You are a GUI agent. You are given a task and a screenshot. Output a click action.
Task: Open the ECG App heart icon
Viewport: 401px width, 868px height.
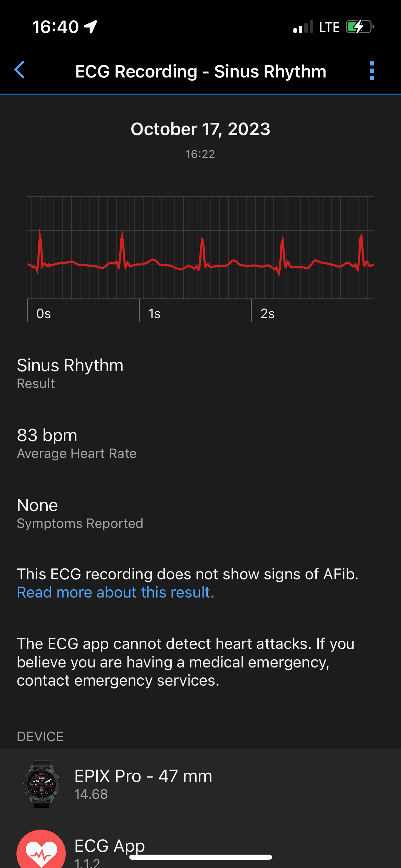click(40, 850)
